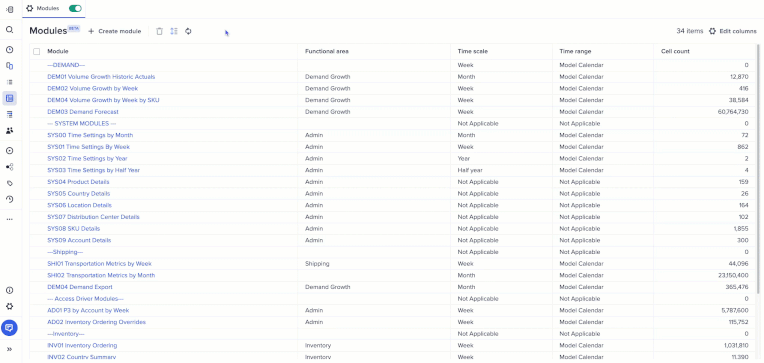Open SHI02 Transportation Metrics by Month
The image size is (764, 363).
coord(101,275)
